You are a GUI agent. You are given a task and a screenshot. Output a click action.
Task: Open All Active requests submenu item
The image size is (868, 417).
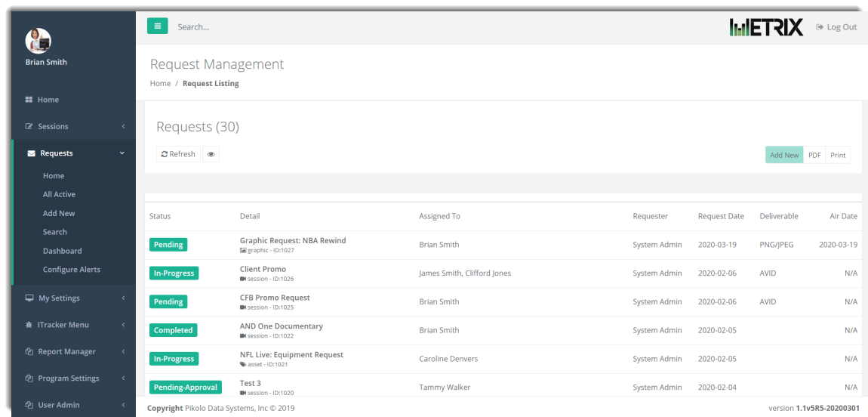coord(59,194)
